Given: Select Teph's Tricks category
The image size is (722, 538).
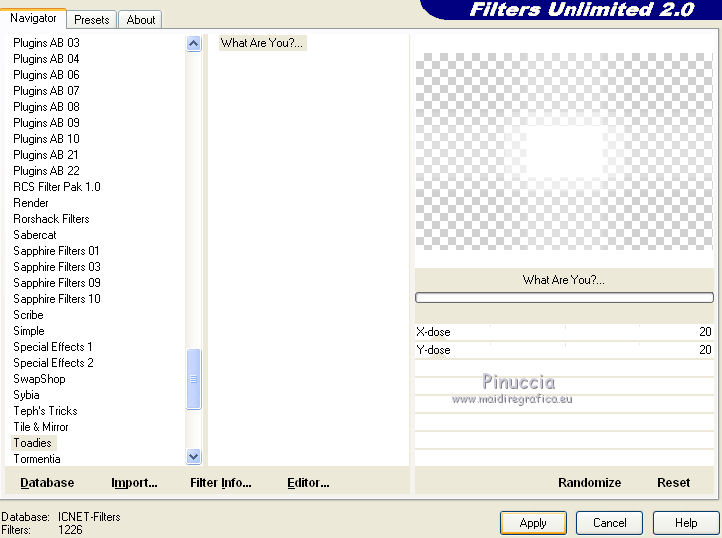Looking at the screenshot, I should pos(45,411).
